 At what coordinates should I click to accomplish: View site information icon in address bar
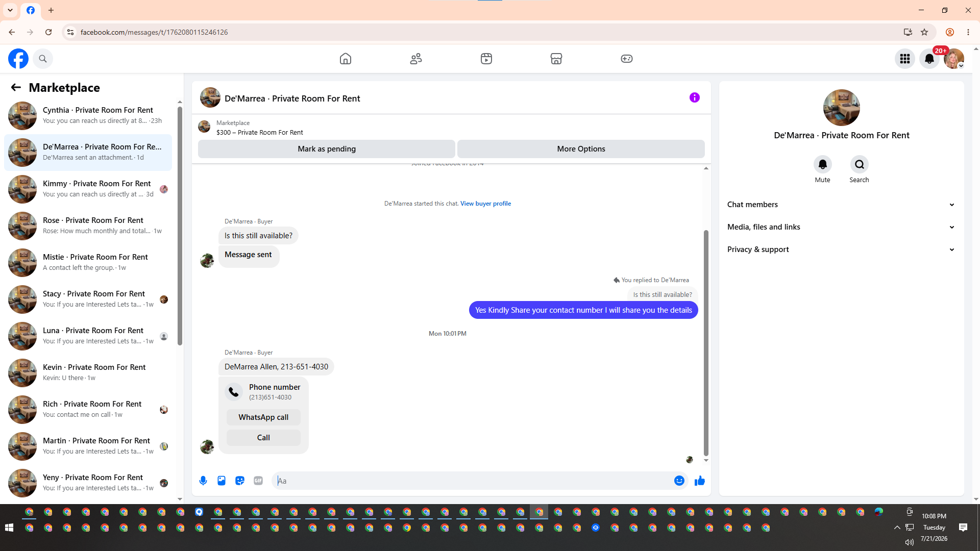pyautogui.click(x=70, y=32)
